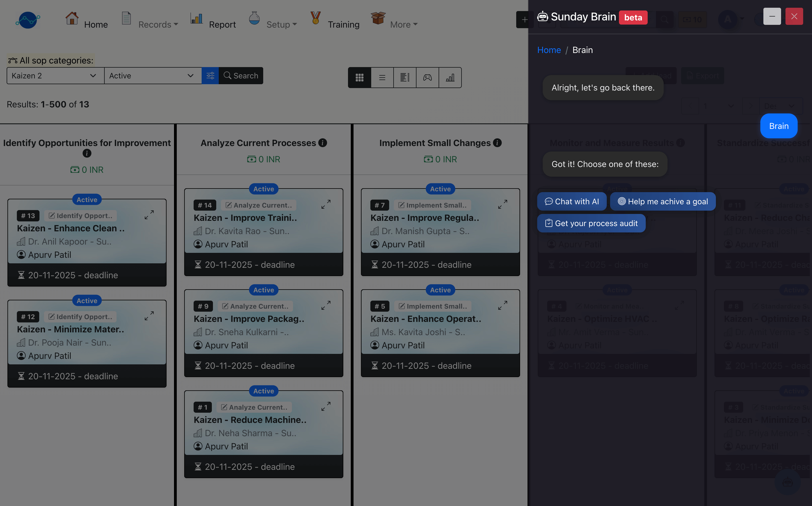The width and height of the screenshot is (812, 506).
Task: Open the Kaizen 2 category dropdown
Action: pyautogui.click(x=55, y=76)
